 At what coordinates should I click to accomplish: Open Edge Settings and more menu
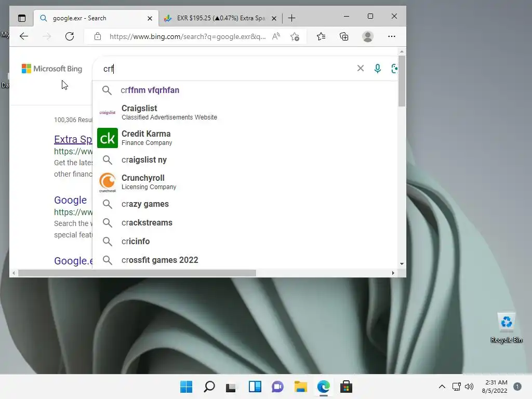coord(392,36)
